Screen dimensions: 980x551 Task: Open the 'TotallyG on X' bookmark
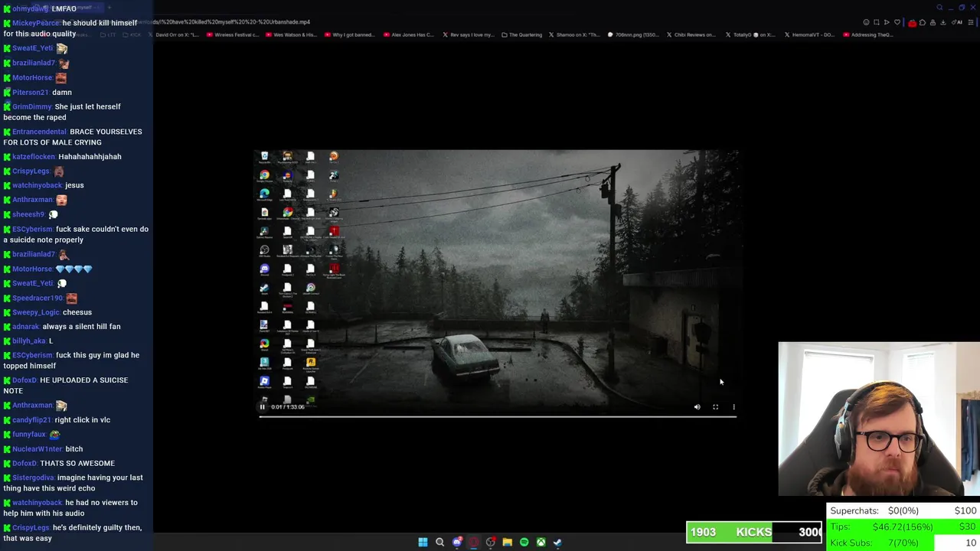point(750,34)
